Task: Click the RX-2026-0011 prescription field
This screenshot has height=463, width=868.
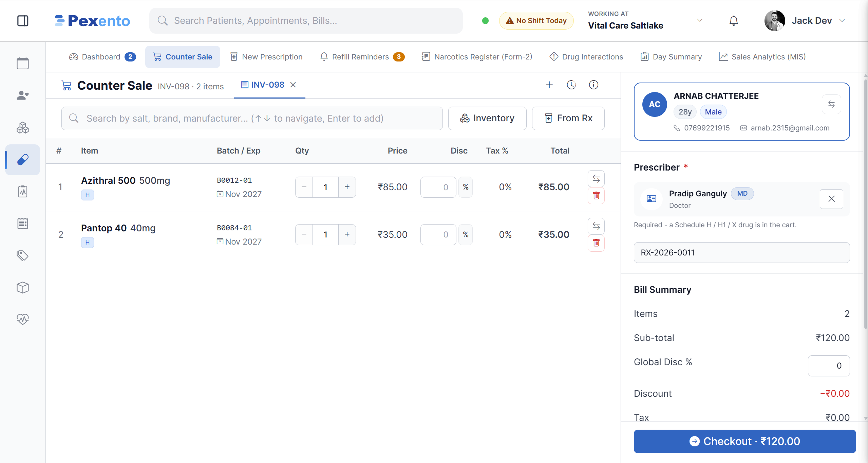Action: point(742,252)
